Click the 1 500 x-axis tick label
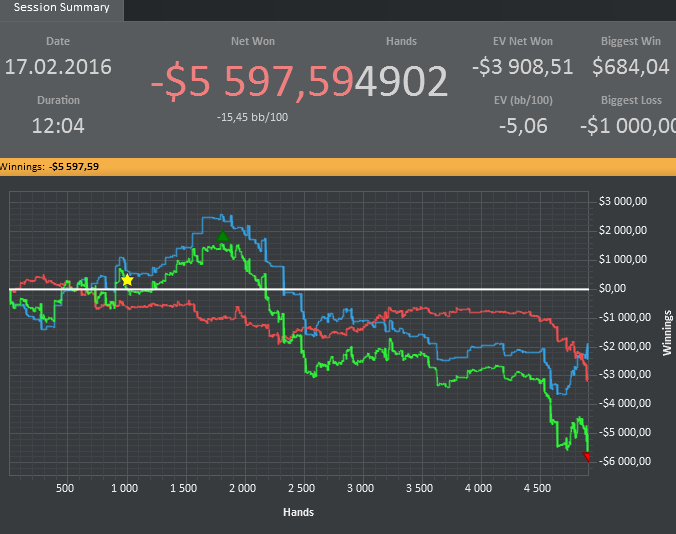 (184, 488)
